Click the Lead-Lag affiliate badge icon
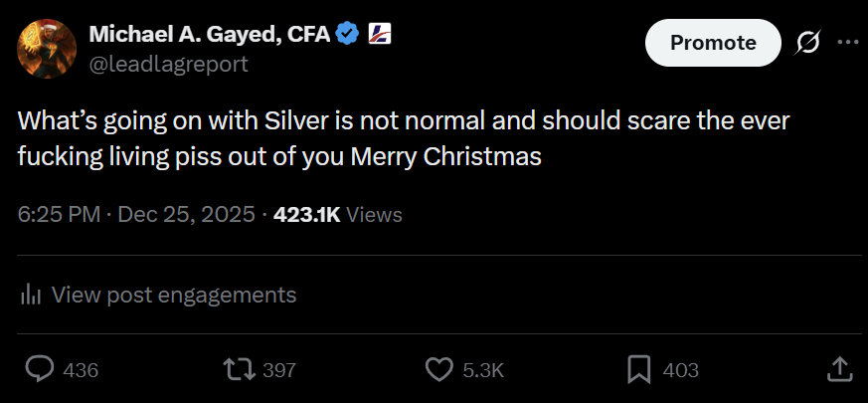 click(380, 35)
